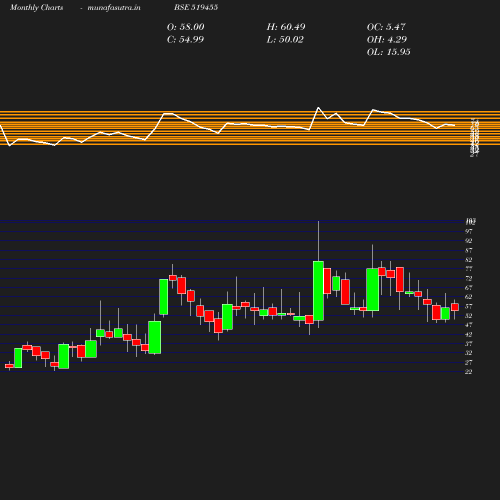Click the 82 price axis label
The width and height of the screenshot is (500, 500).
(x=469, y=260)
